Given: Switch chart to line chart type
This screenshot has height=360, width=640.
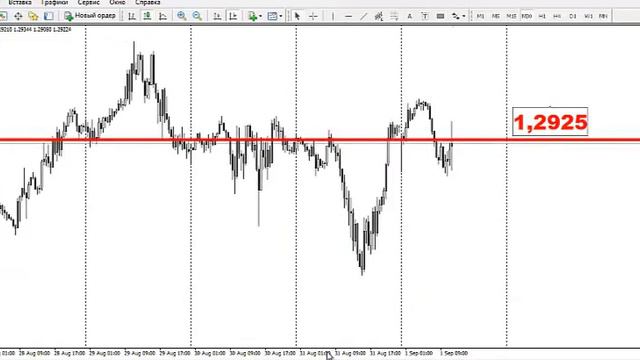Looking at the screenshot, I should pos(162,16).
